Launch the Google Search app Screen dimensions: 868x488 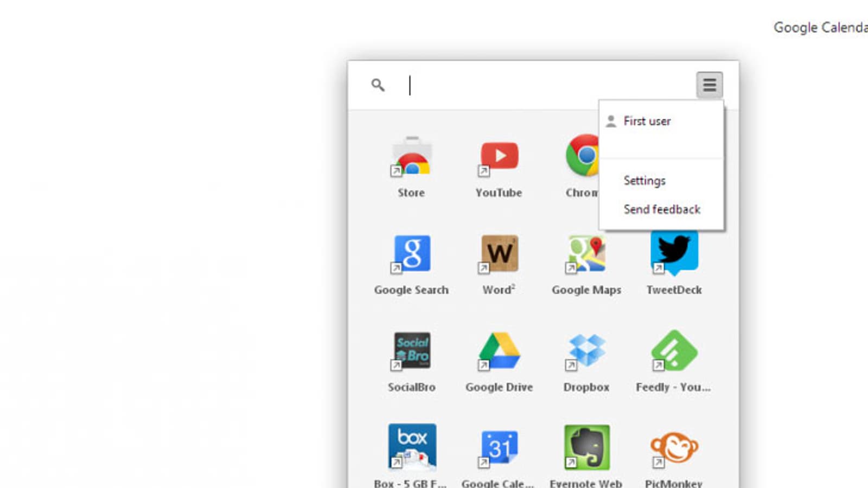(412, 253)
